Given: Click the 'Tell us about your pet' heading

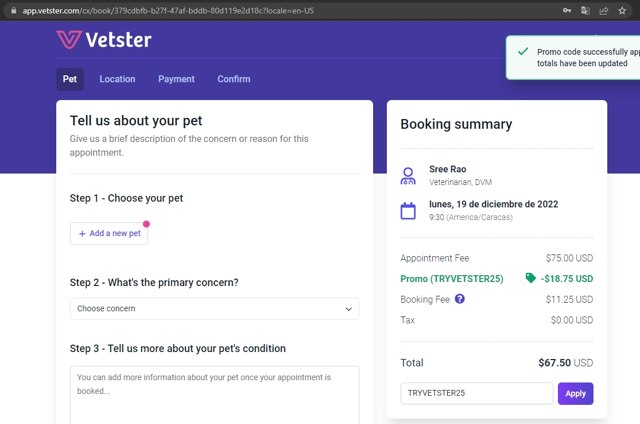Looking at the screenshot, I should 136,121.
